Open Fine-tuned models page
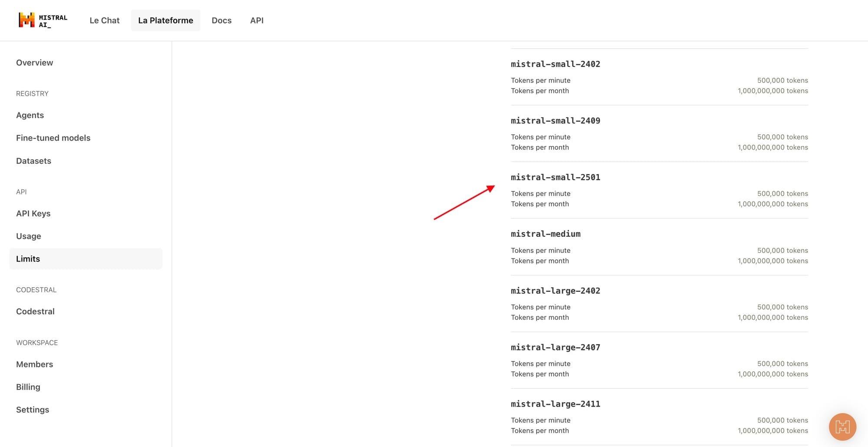Image resolution: width=868 pixels, height=447 pixels. pos(53,138)
